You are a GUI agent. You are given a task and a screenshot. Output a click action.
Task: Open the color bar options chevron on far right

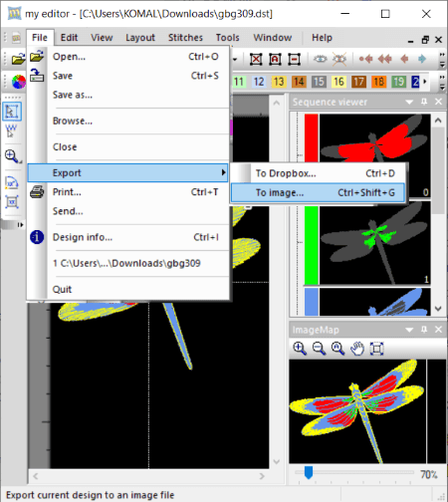(442, 82)
